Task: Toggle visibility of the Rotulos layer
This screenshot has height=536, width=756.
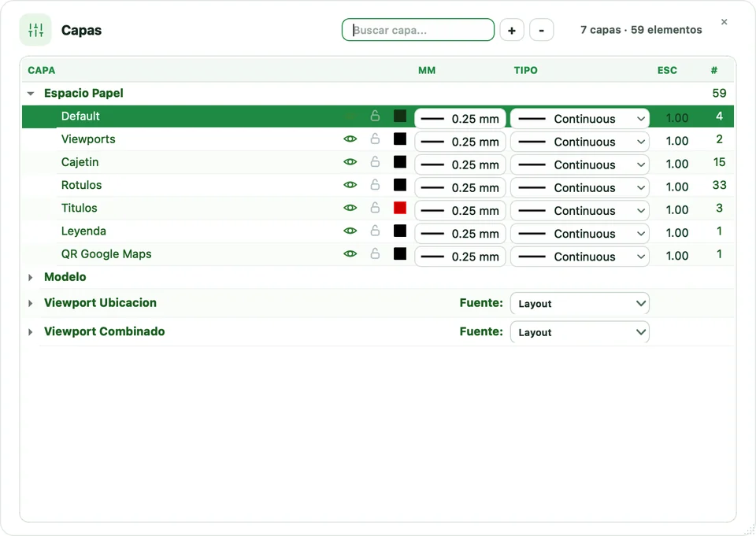Action: [350, 185]
